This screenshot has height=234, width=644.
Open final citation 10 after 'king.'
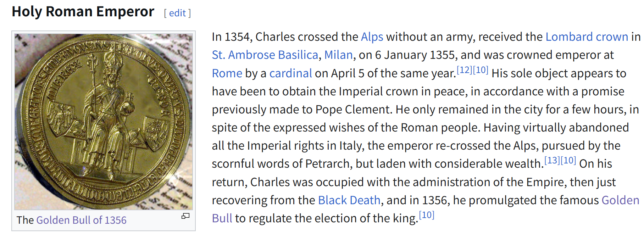427,215
